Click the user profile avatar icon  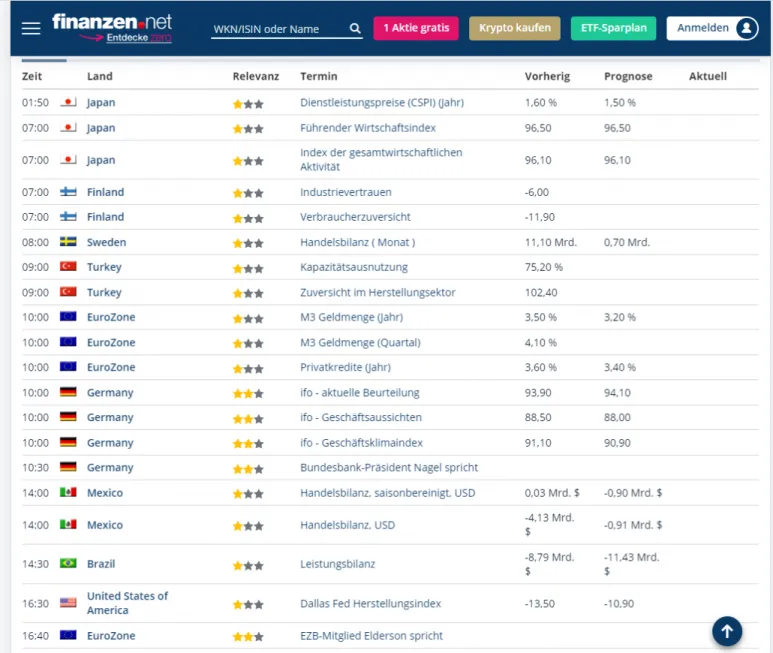coord(746,28)
